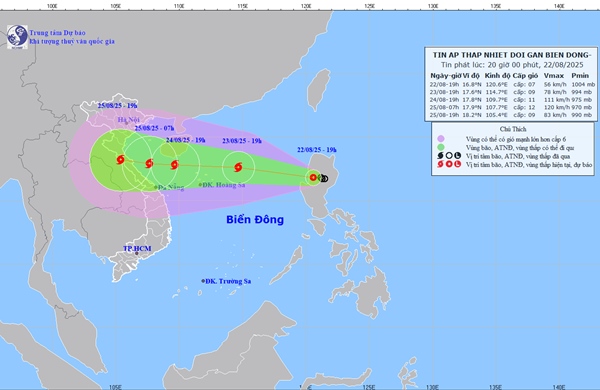Click the Đà Nẵng city marker

(156, 187)
